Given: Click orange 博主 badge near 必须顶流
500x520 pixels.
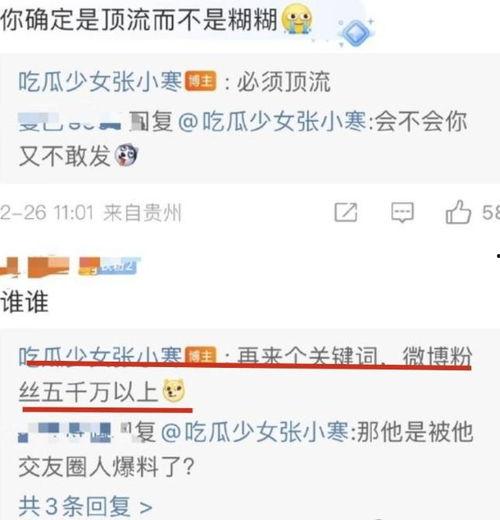Looking at the screenshot, I should click(x=200, y=81).
